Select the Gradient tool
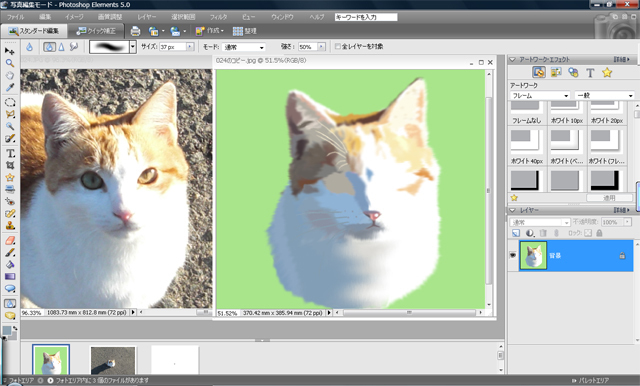640x386 pixels. point(10,276)
